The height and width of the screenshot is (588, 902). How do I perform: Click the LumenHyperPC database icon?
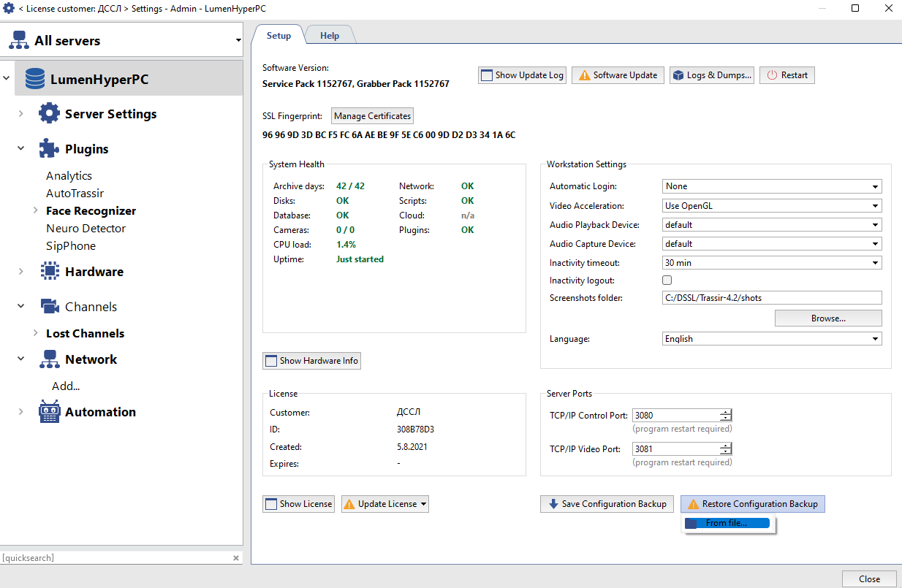click(x=34, y=79)
